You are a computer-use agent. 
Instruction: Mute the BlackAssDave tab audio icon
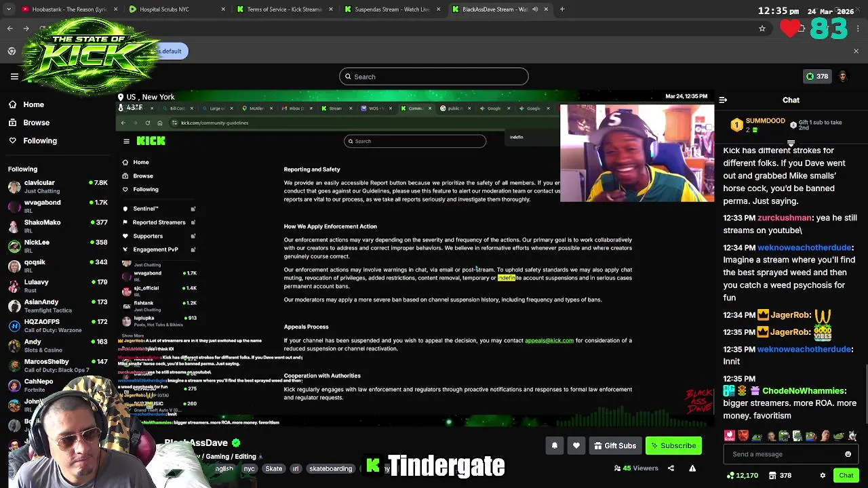(535, 9)
